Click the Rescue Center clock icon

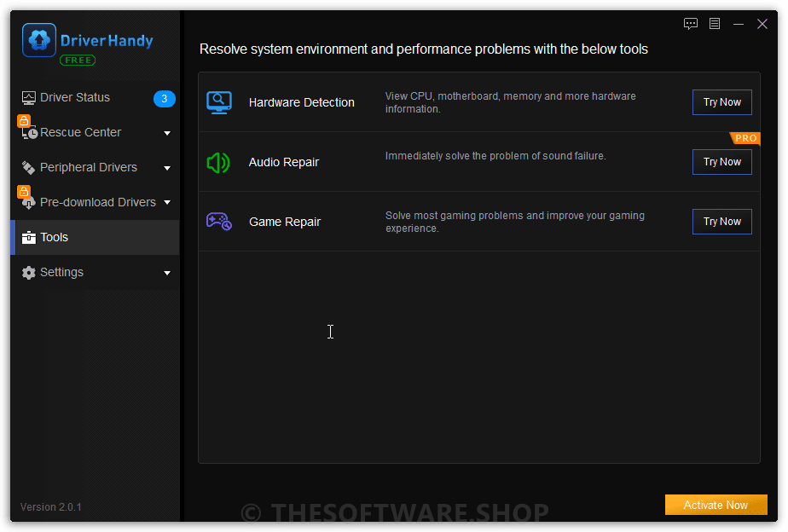click(30, 133)
